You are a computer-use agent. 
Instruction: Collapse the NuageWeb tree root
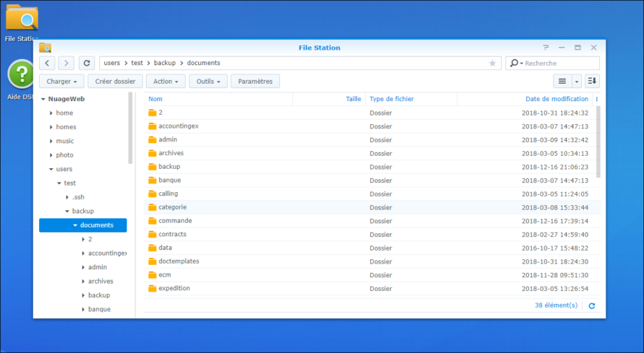(43, 99)
